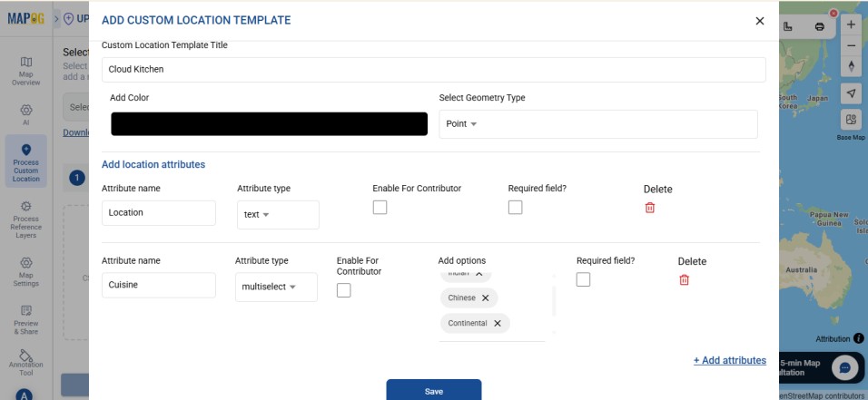This screenshot has height=400, width=868.
Task: Click the MAPOG logo
Action: click(25, 19)
